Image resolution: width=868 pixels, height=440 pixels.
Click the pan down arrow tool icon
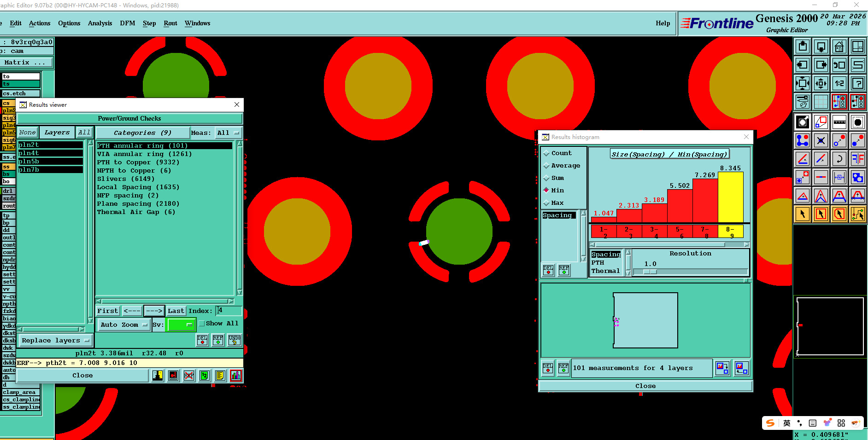(821, 46)
